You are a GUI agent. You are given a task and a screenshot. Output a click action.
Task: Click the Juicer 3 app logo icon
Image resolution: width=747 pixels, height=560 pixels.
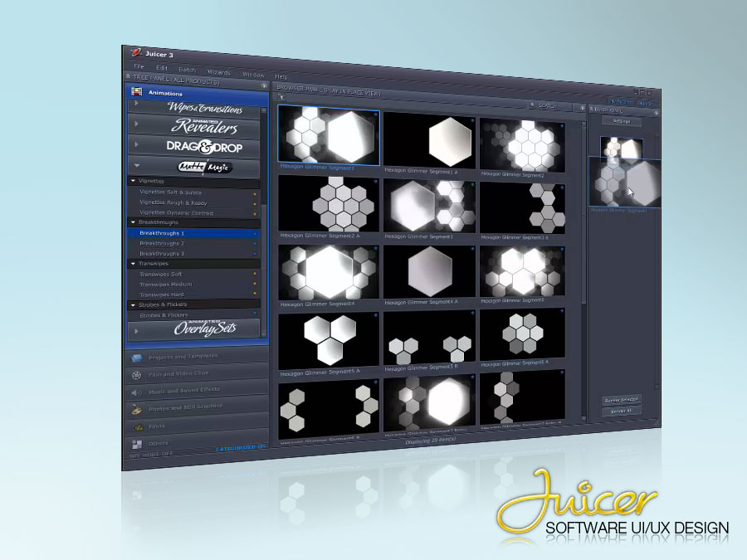coord(136,51)
